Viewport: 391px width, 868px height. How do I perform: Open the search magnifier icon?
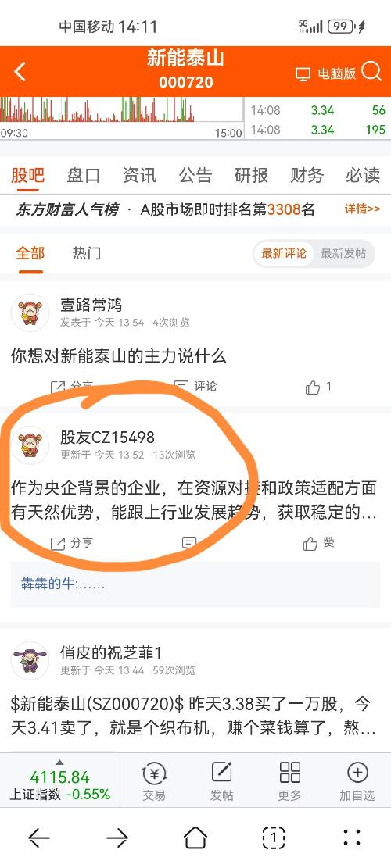tap(371, 72)
